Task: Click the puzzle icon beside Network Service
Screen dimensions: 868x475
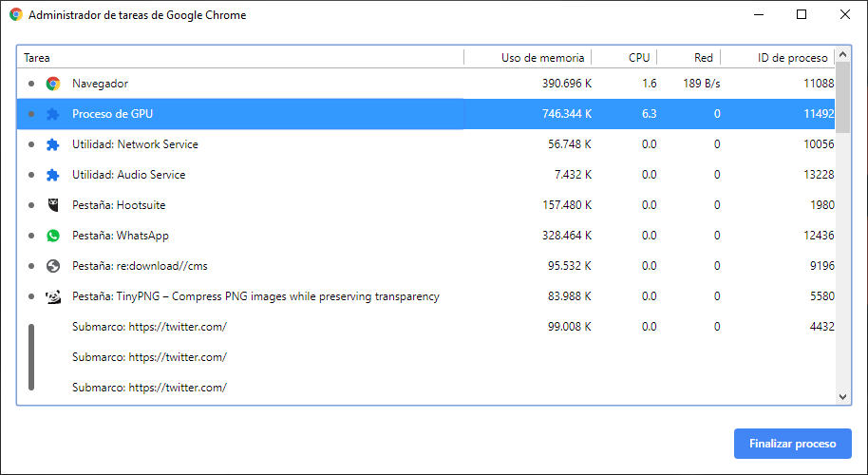Action: click(x=53, y=144)
